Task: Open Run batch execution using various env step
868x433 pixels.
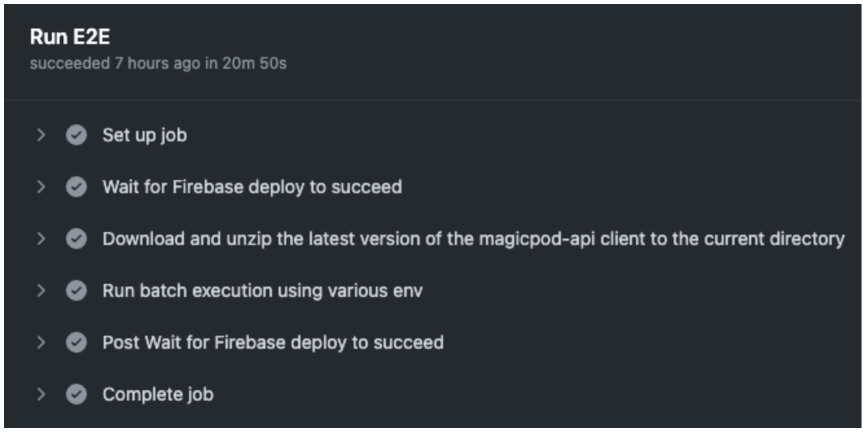Action: 262,290
